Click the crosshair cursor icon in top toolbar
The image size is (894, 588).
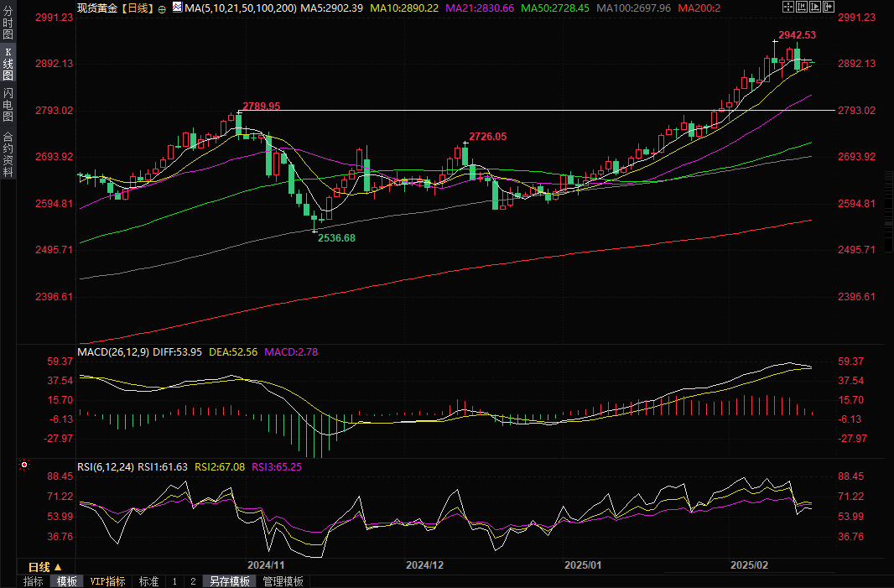pyautogui.click(x=787, y=7)
